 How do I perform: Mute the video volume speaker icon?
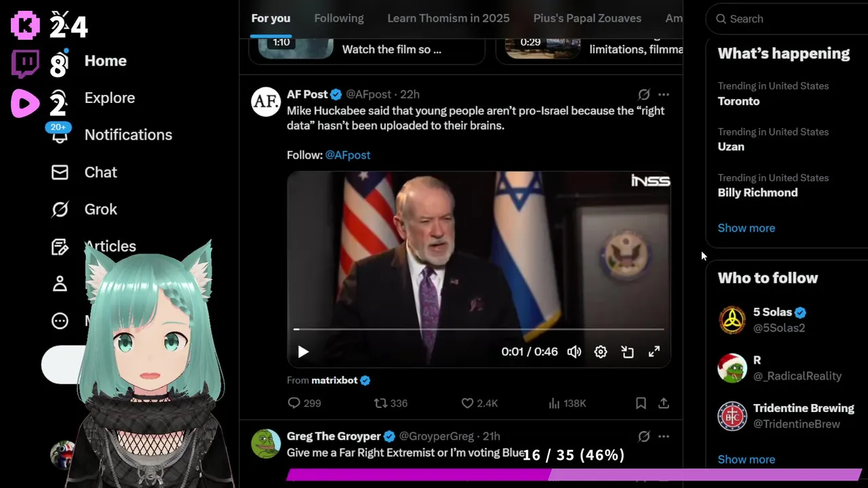pos(574,352)
